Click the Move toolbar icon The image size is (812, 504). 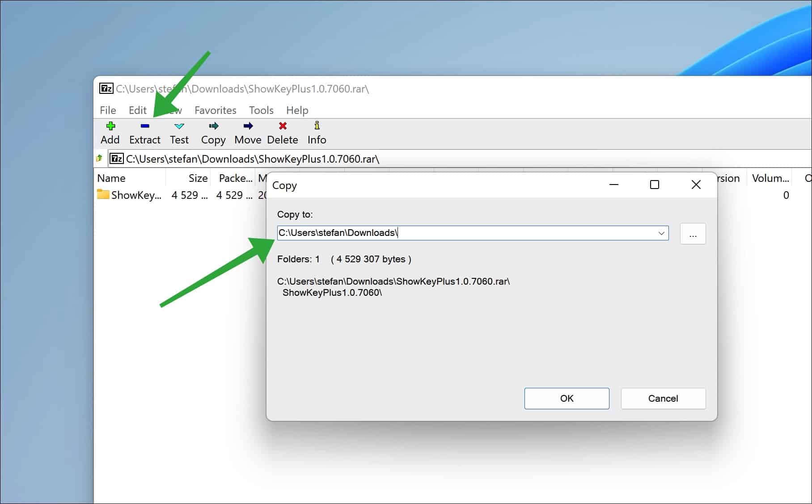click(247, 132)
